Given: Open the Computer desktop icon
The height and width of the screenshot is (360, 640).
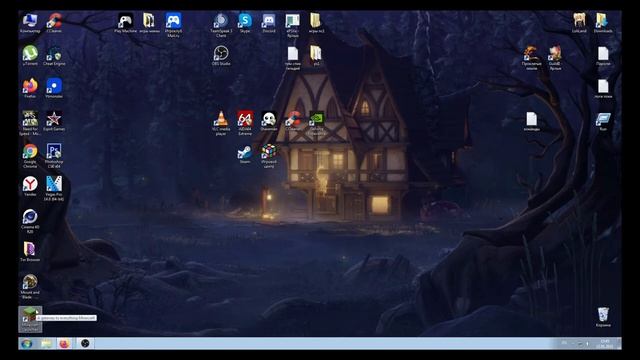Looking at the screenshot, I should [x=30, y=23].
